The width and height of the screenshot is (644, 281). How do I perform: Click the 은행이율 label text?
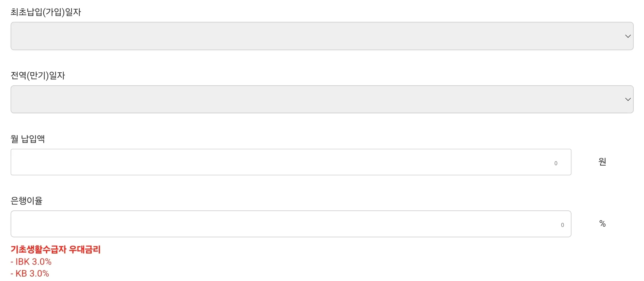pyautogui.click(x=27, y=201)
